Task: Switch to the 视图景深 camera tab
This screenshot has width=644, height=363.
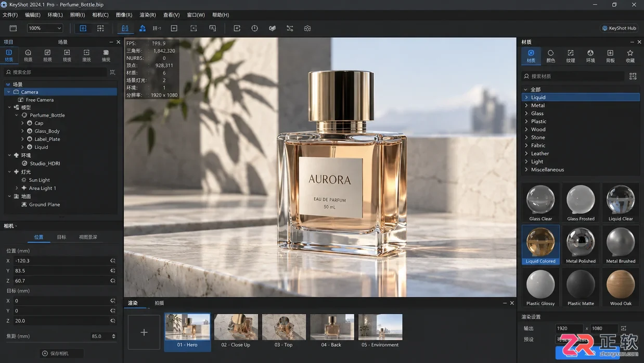Action: (x=88, y=237)
